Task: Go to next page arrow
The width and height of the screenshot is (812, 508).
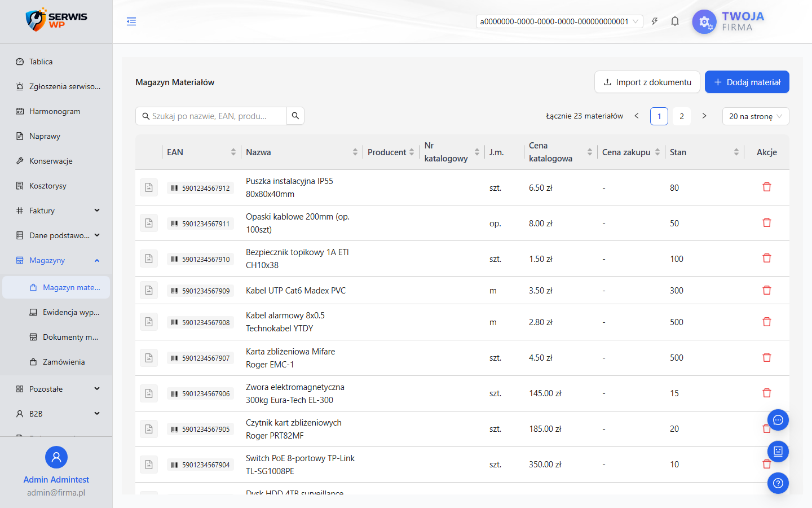Action: click(x=704, y=116)
